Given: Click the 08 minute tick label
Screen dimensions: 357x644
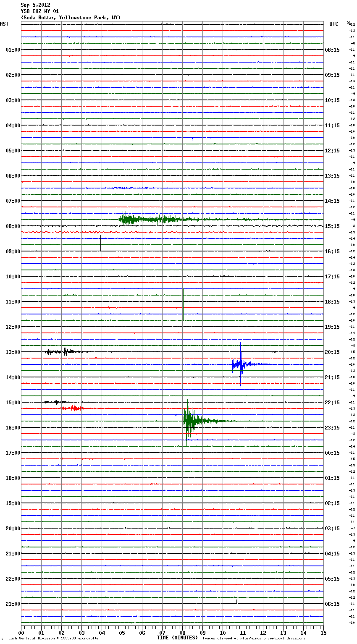Looking at the screenshot, I should [x=182, y=633].
